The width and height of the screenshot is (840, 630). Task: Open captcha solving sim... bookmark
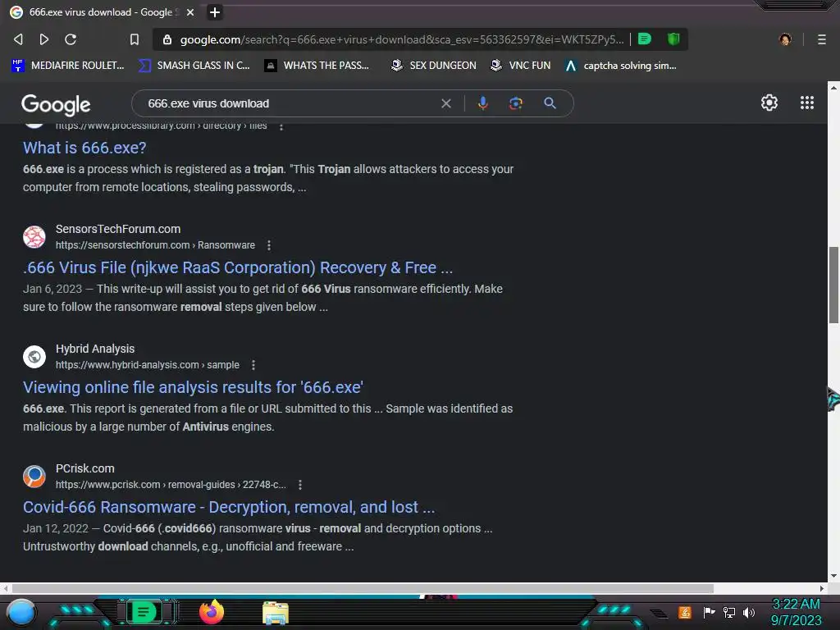point(621,66)
